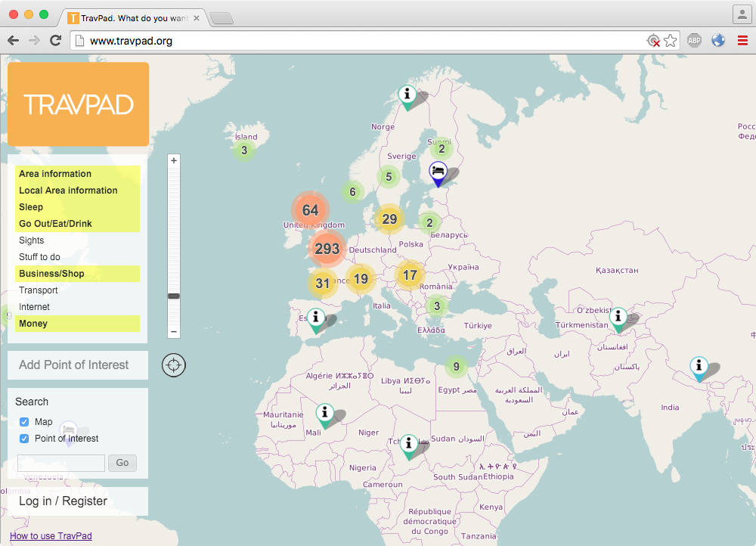Select the Transport category

pyautogui.click(x=39, y=290)
